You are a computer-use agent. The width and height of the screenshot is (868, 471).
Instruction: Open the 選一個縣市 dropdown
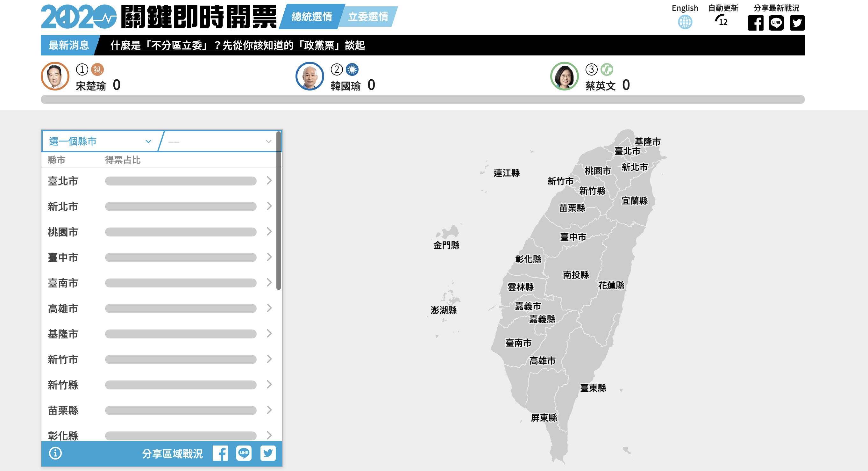coord(100,141)
